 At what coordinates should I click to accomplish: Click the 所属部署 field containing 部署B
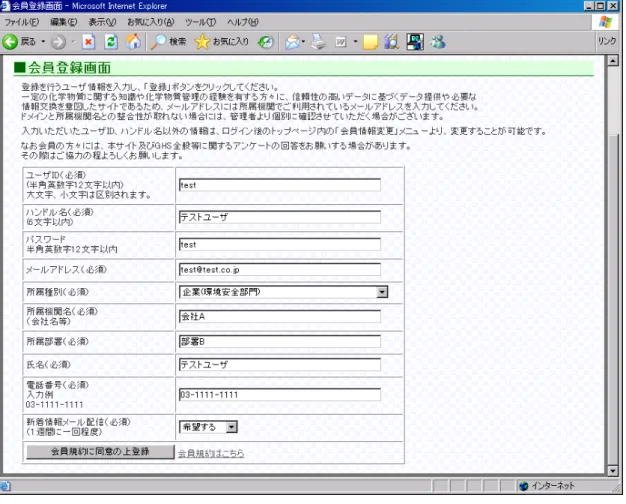click(279, 341)
